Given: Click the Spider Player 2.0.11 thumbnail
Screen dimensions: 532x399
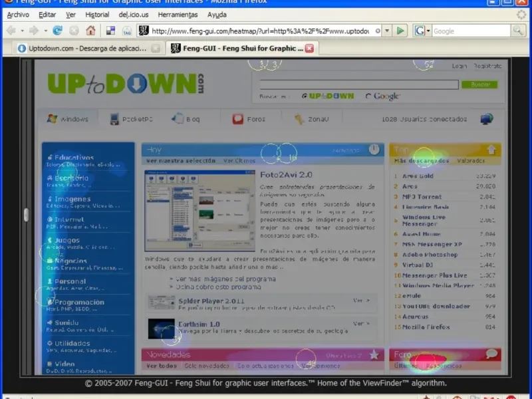Looking at the screenshot, I should (x=161, y=303).
